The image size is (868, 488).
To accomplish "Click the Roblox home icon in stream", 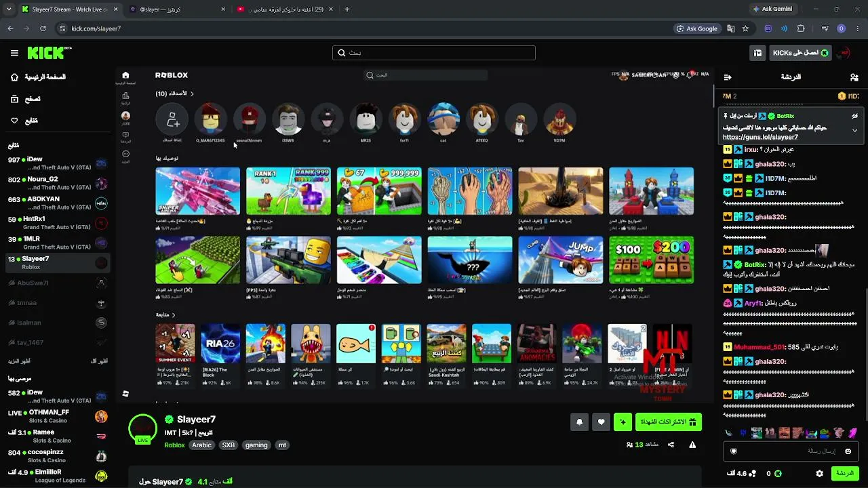I will (125, 75).
